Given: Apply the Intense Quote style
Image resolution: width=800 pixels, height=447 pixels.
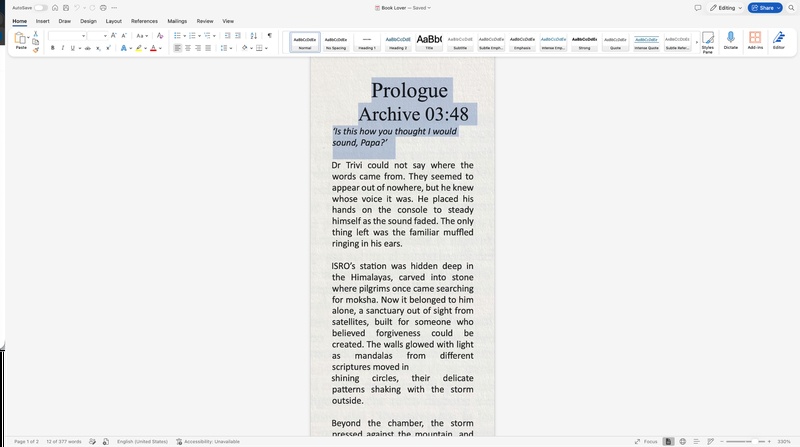Looking at the screenshot, I should [x=646, y=42].
